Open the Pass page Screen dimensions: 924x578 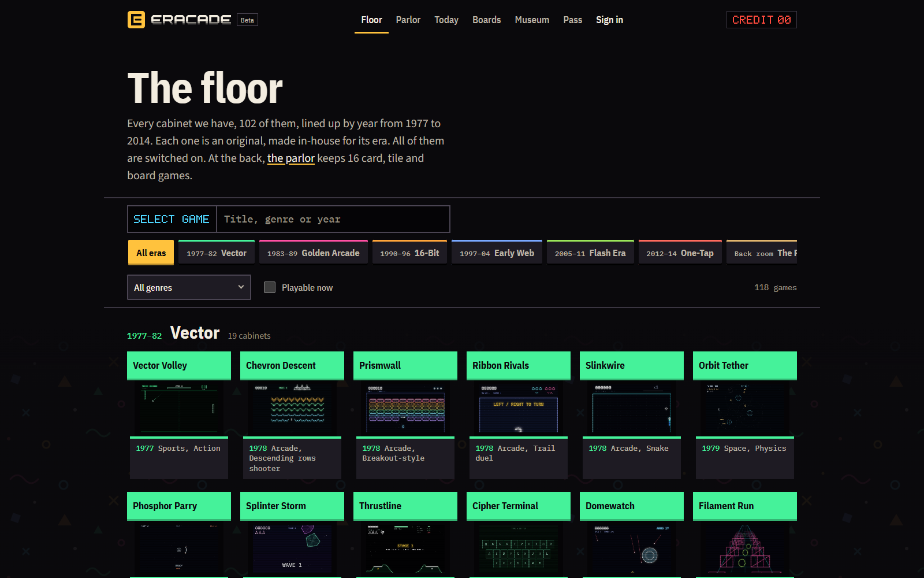[573, 20]
